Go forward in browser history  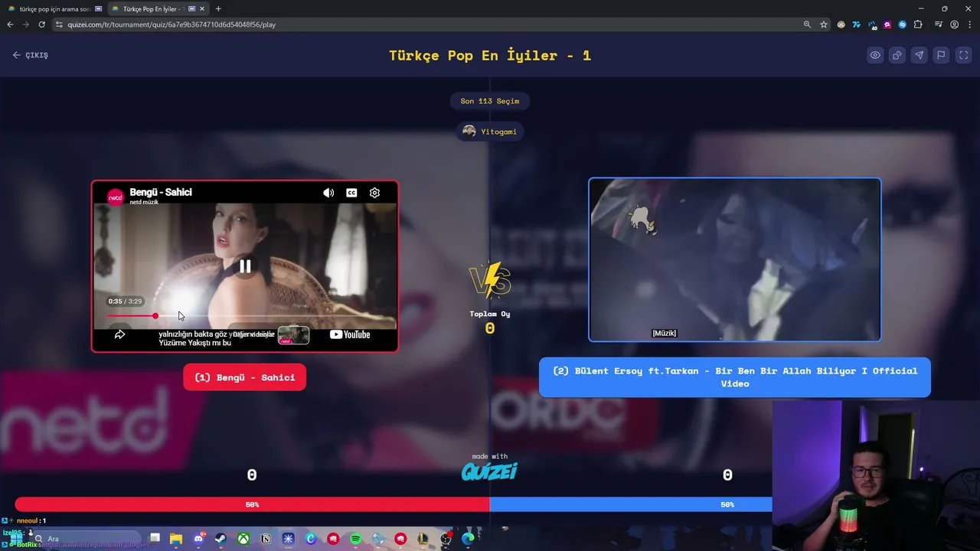click(x=25, y=24)
